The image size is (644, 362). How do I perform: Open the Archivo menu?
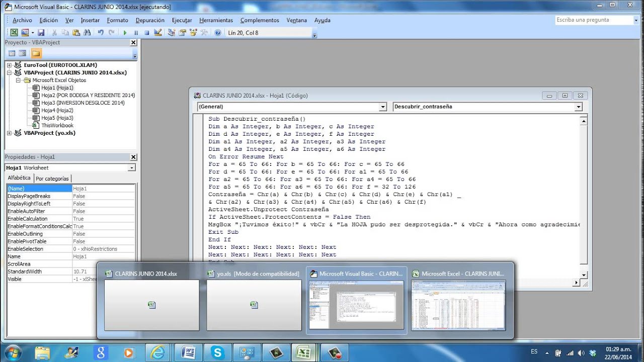click(x=22, y=20)
